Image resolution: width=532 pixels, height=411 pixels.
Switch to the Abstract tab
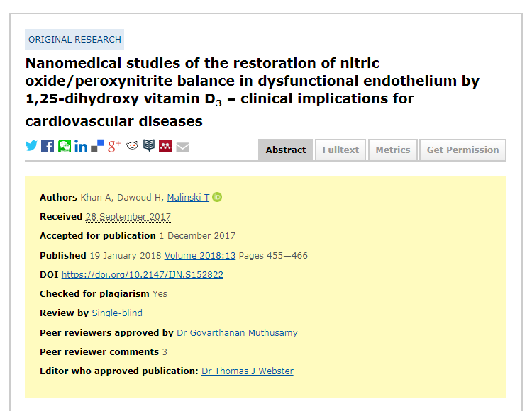click(x=286, y=150)
